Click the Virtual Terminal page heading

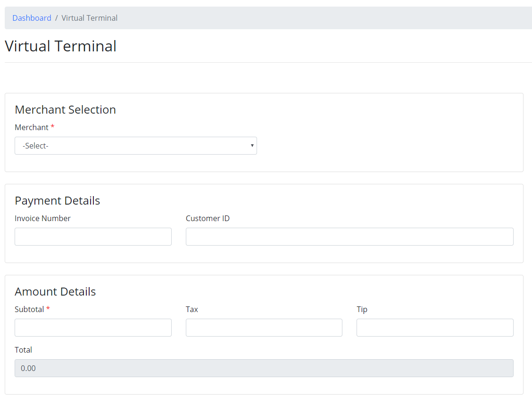pyautogui.click(x=61, y=46)
